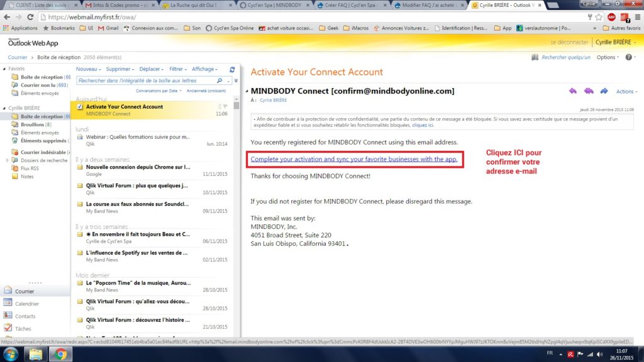The height and width of the screenshot is (362, 644).
Task: Click the network signal icon in tray
Action: click(x=590, y=354)
